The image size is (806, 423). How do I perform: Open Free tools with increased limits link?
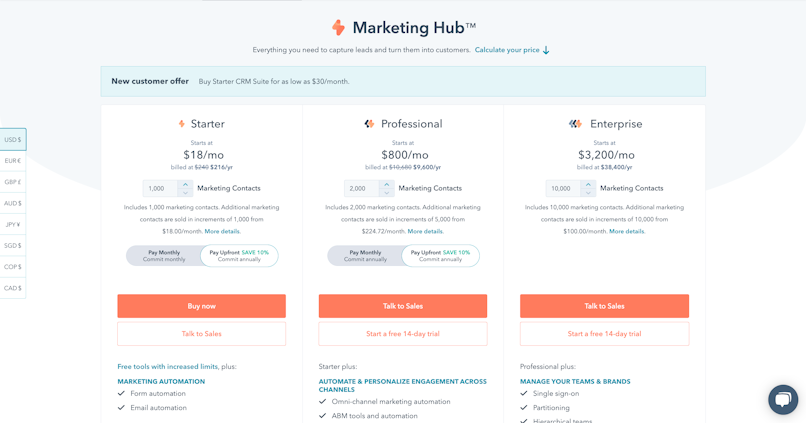[168, 366]
